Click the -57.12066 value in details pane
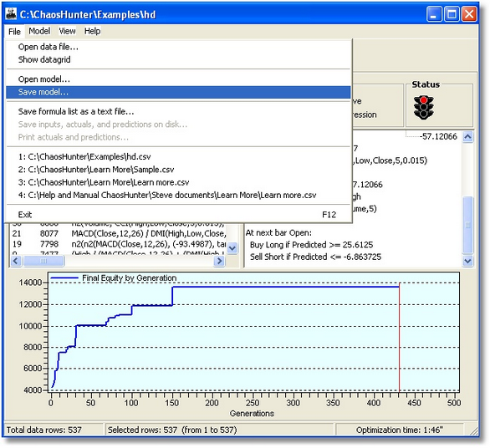 point(438,136)
